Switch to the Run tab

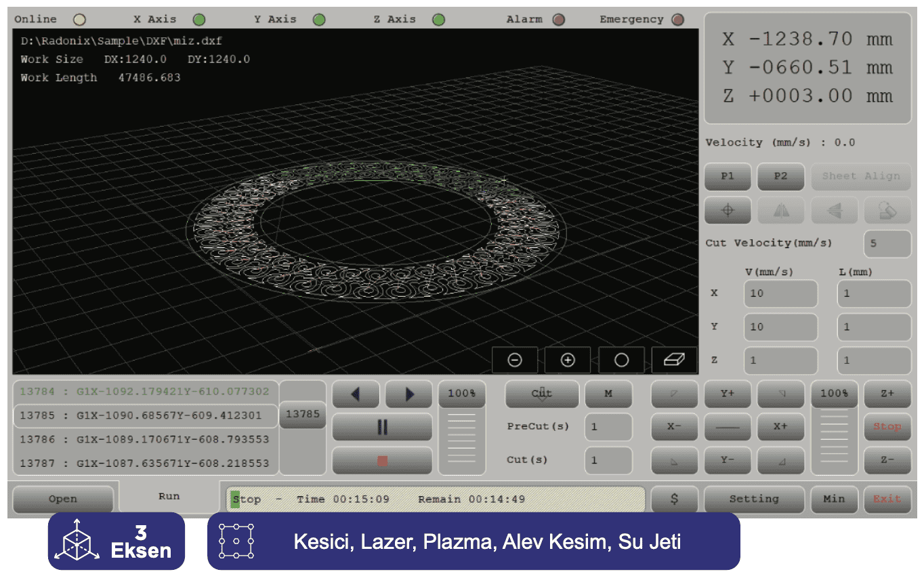pos(169,497)
